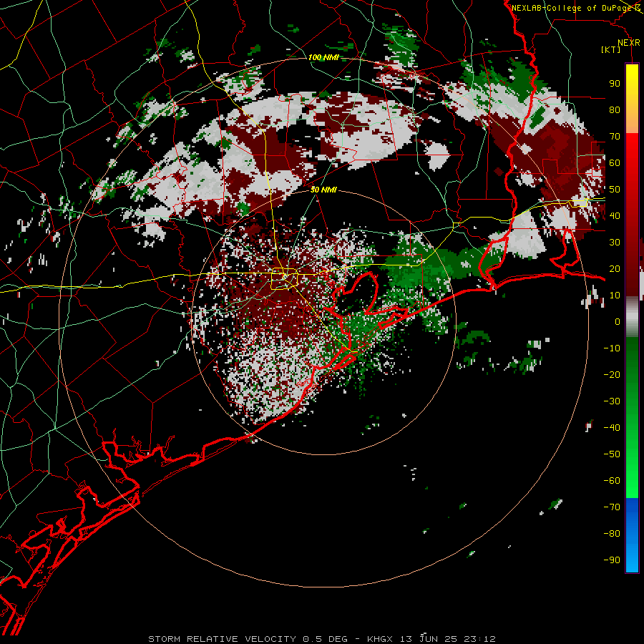The height and width of the screenshot is (644, 644).
Task: Select the "40" velocity scale label
Action: pyautogui.click(x=615, y=215)
